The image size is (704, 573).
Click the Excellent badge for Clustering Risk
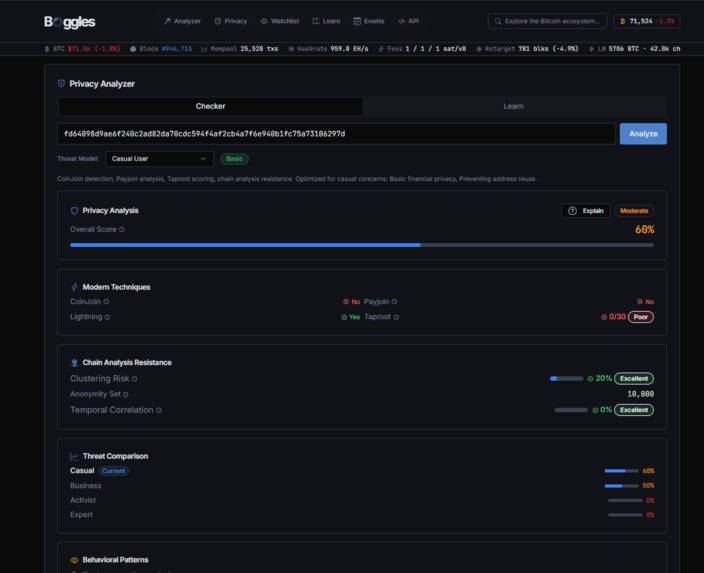pyautogui.click(x=634, y=379)
